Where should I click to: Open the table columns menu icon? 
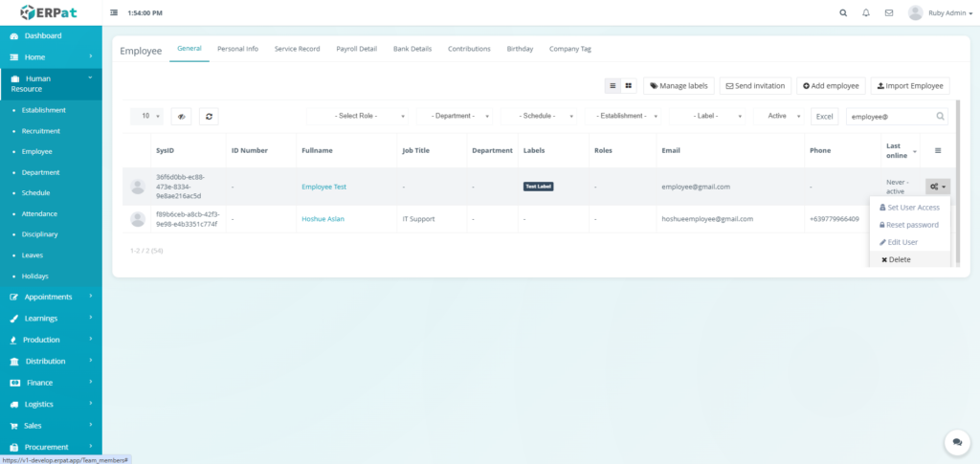click(x=938, y=150)
